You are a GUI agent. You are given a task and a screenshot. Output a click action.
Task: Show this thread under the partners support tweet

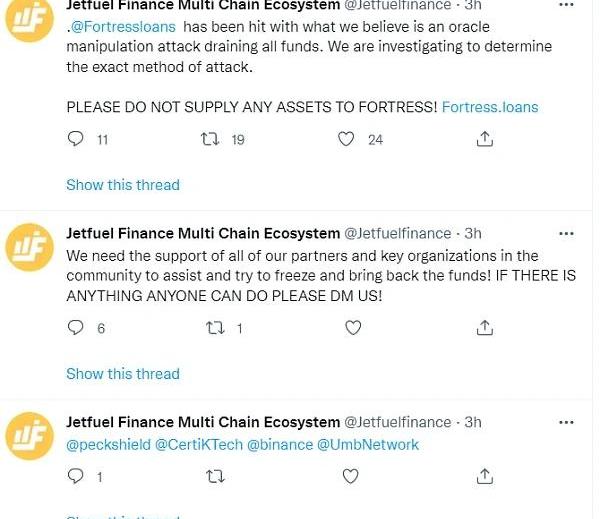(x=122, y=374)
